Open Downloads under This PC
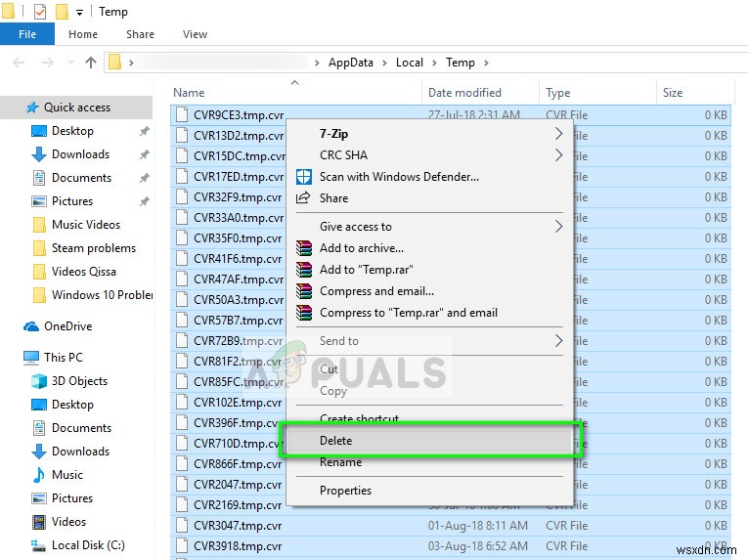This screenshot has width=748, height=560. pyautogui.click(x=80, y=452)
